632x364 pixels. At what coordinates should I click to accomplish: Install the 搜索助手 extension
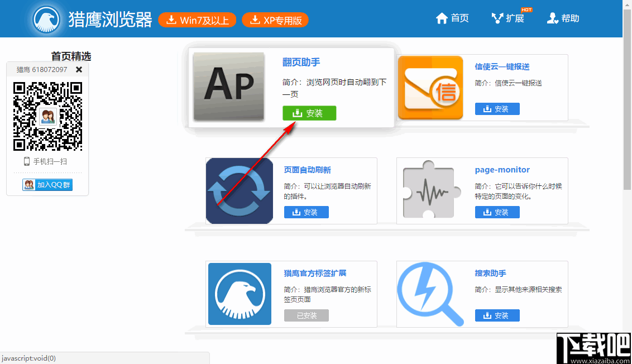497,315
